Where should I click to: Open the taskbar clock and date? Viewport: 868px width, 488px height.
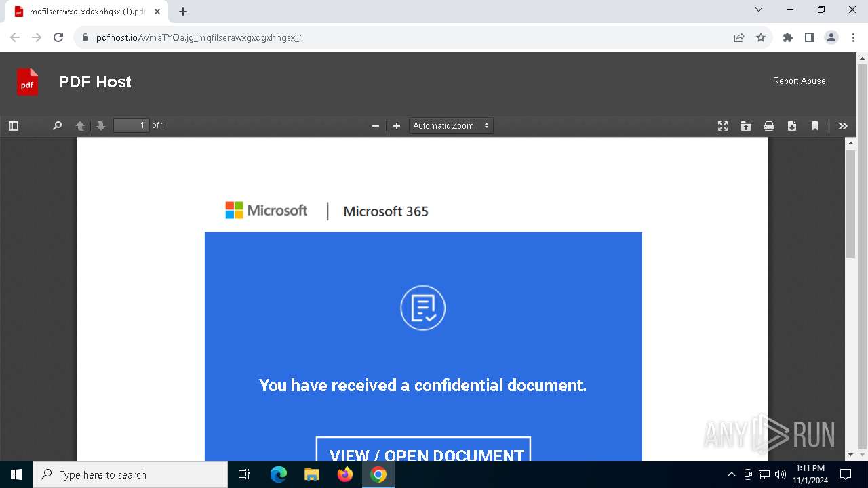coord(810,474)
